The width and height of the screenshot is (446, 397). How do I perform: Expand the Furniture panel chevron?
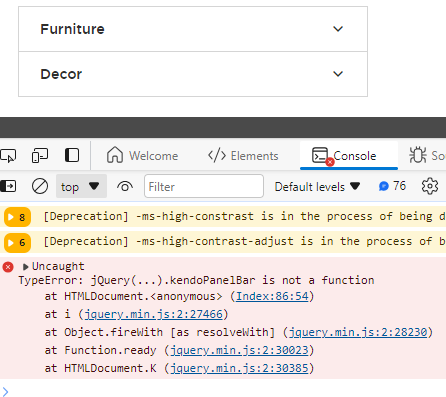coord(338,29)
